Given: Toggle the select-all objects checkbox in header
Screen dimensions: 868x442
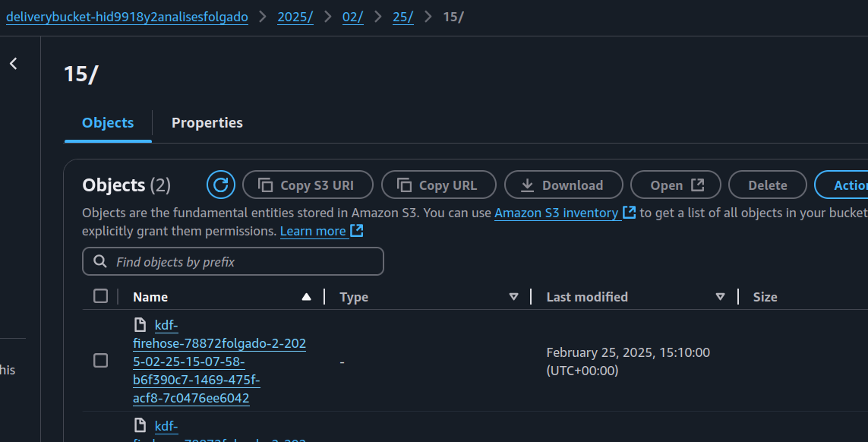Looking at the screenshot, I should click(x=100, y=296).
